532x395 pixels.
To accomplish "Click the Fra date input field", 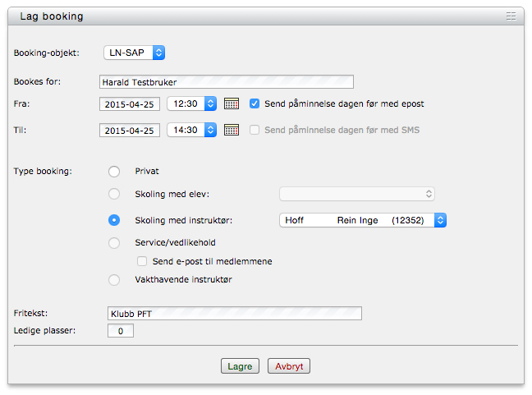I will [130, 104].
